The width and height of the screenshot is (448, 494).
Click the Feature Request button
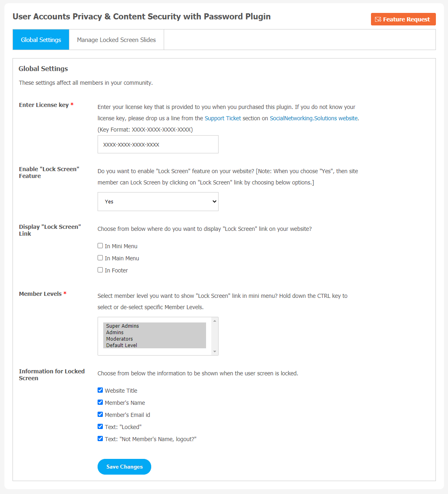(x=403, y=19)
